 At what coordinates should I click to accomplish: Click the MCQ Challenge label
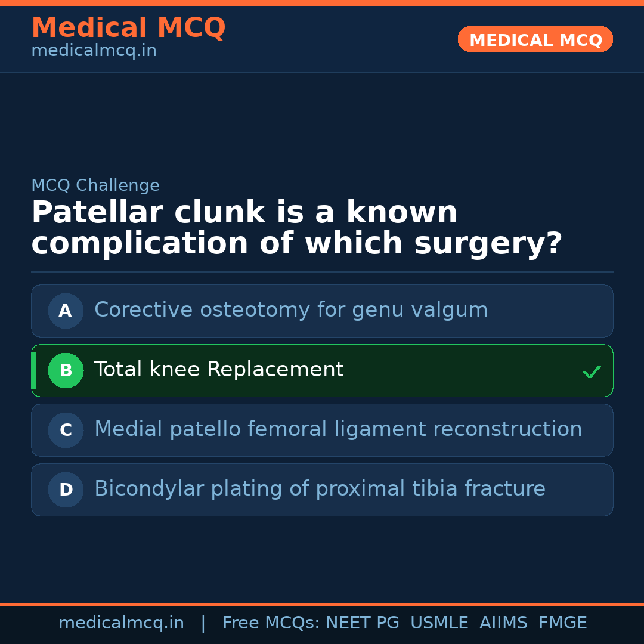(95, 185)
